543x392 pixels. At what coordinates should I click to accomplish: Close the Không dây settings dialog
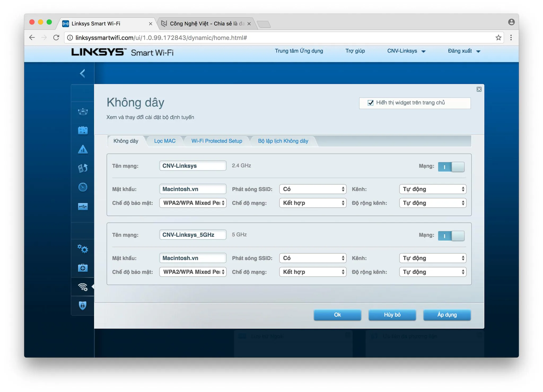tap(479, 89)
